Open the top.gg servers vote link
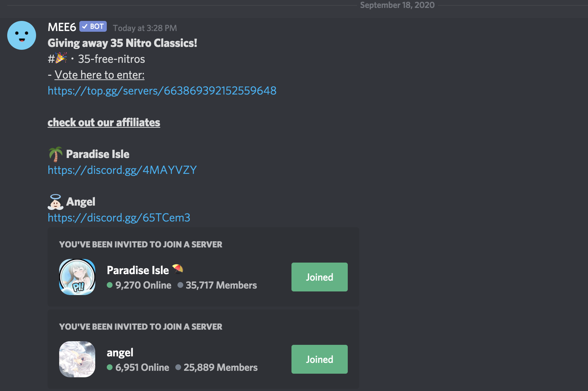The height and width of the screenshot is (391, 588). [162, 91]
